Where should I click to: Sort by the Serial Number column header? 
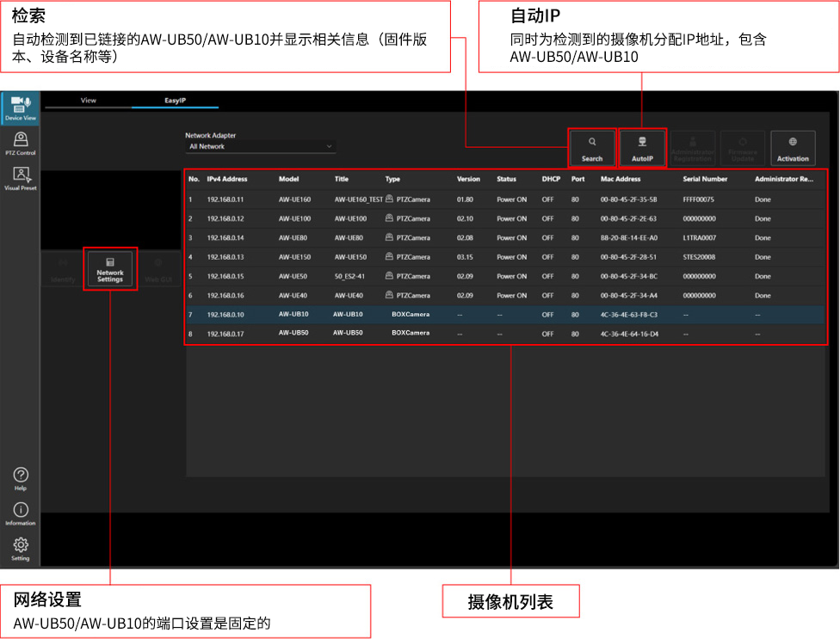tap(705, 179)
